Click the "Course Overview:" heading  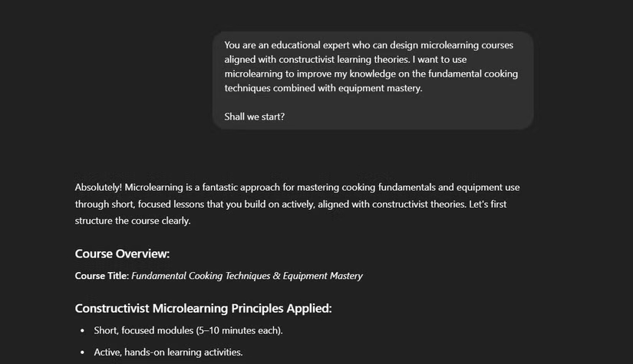[x=122, y=254]
